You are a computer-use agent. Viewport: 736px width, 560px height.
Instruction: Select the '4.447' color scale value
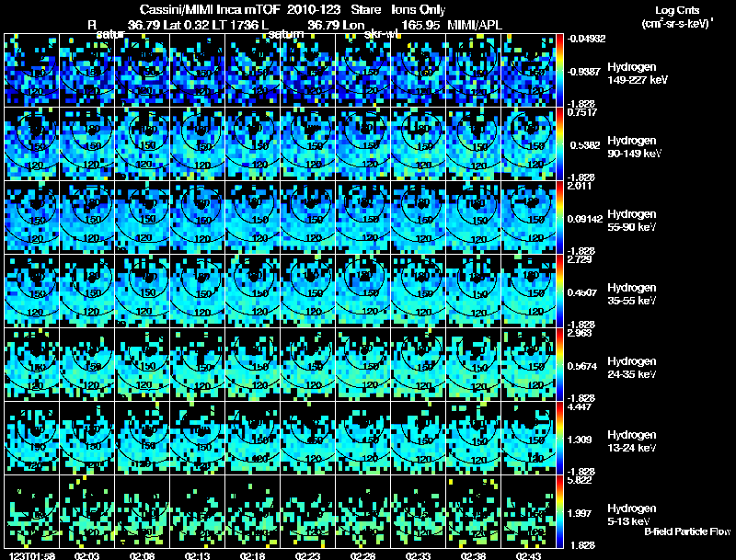(580, 406)
